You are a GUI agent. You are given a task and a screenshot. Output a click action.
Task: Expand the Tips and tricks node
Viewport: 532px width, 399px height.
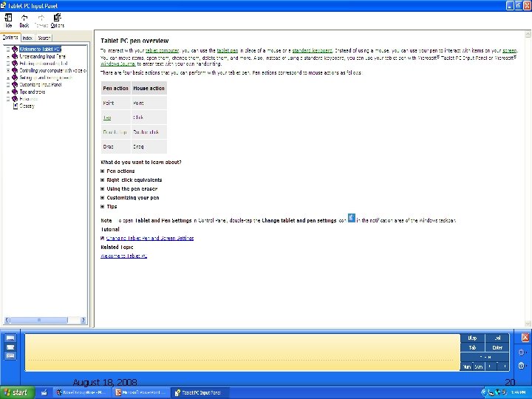[x=8, y=92]
